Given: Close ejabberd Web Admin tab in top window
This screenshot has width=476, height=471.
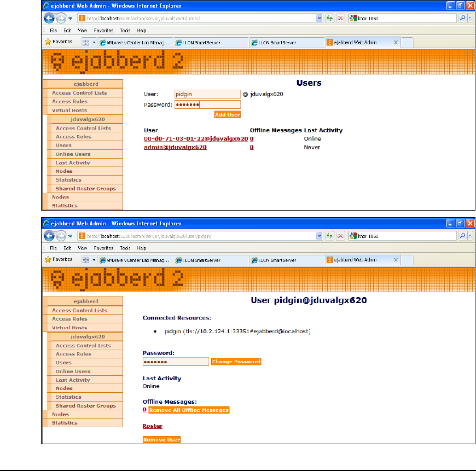Looking at the screenshot, I should (396, 43).
